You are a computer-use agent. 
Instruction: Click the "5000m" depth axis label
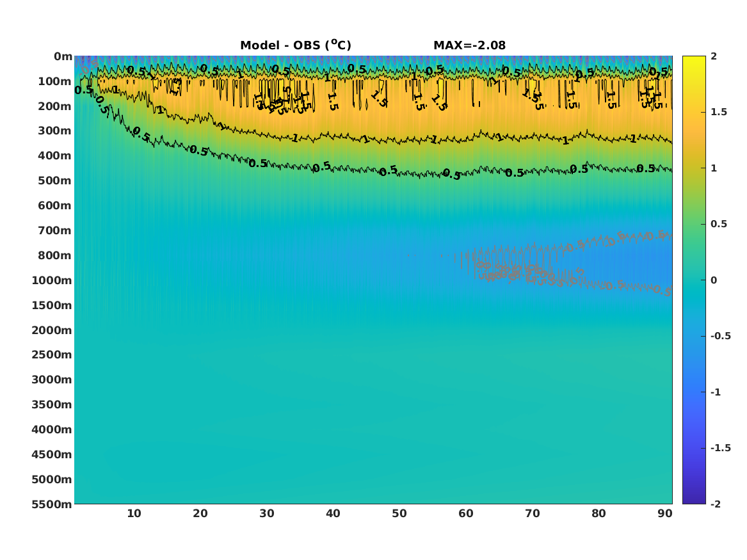[52, 479]
